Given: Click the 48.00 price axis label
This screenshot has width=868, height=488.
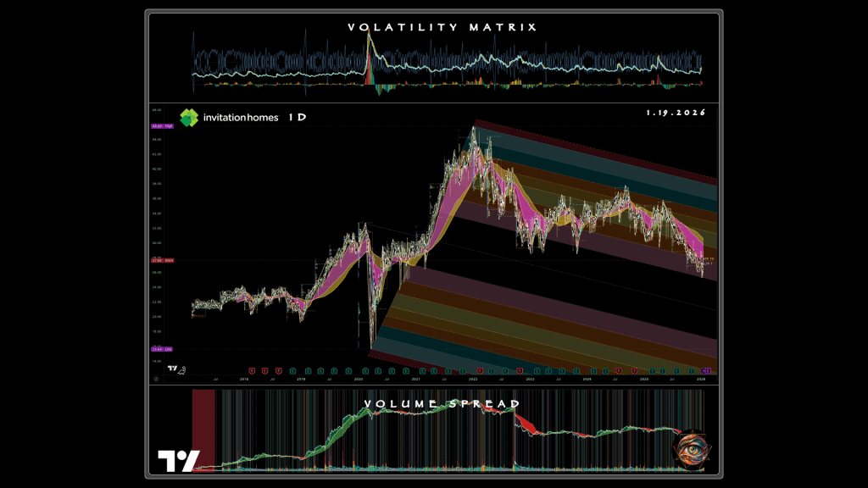Looking at the screenshot, I should pos(157,110).
